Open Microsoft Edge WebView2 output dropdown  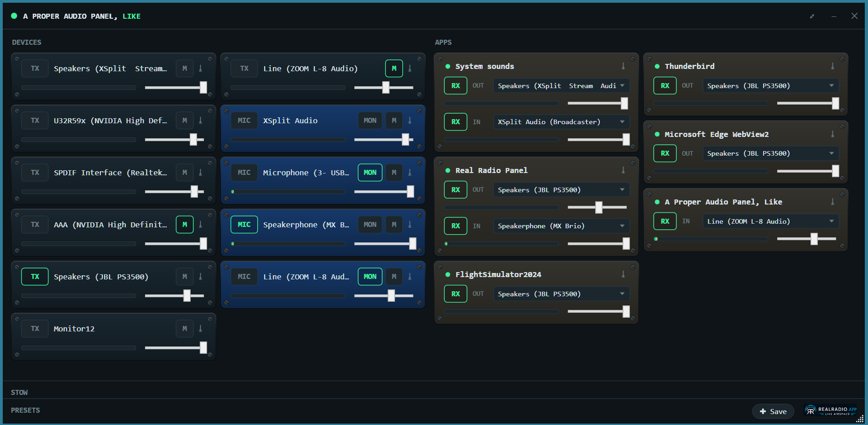(x=771, y=153)
